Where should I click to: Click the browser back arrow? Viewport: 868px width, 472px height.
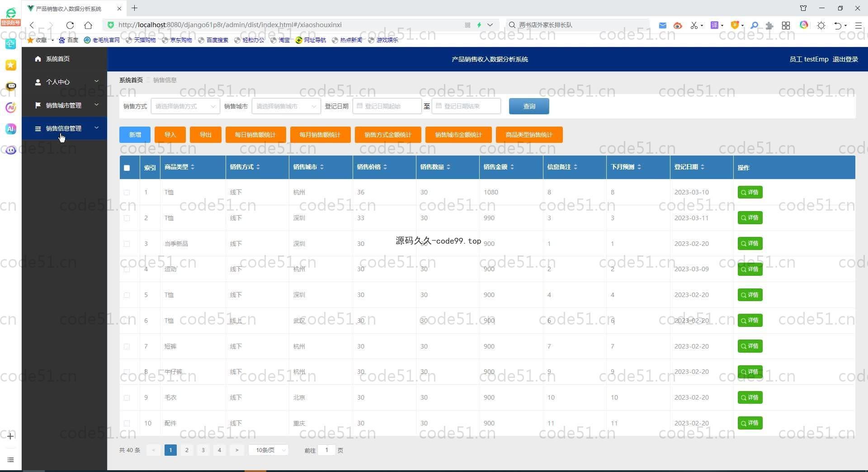point(32,25)
